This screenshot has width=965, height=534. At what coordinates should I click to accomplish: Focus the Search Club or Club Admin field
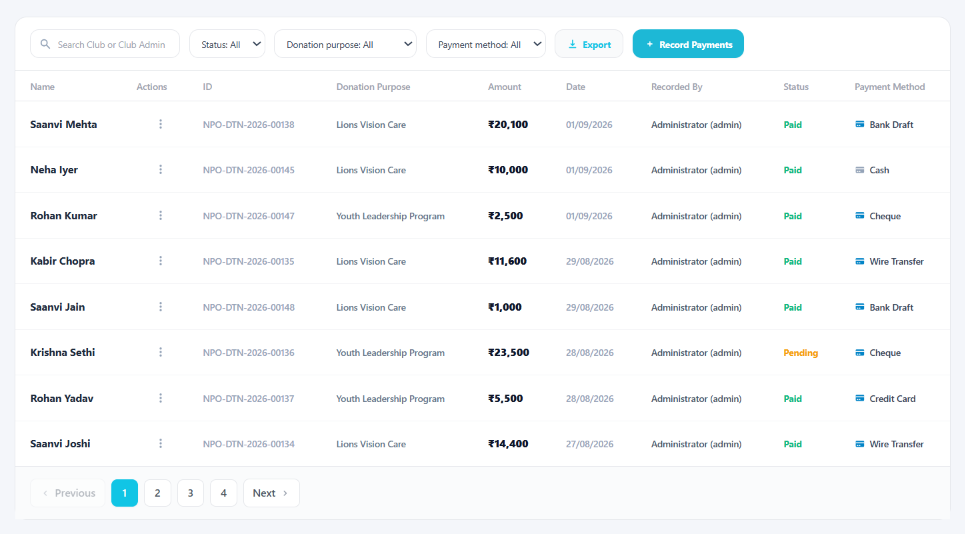(105, 44)
